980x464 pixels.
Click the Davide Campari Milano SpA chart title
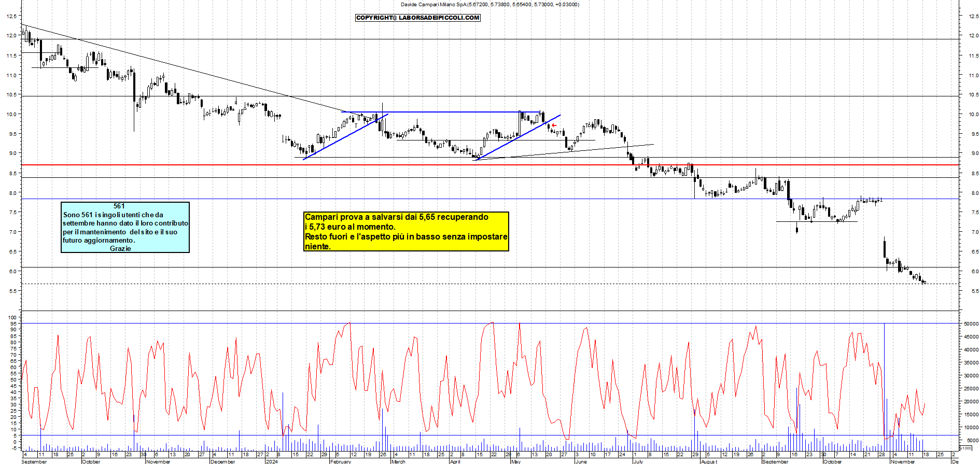click(490, 5)
